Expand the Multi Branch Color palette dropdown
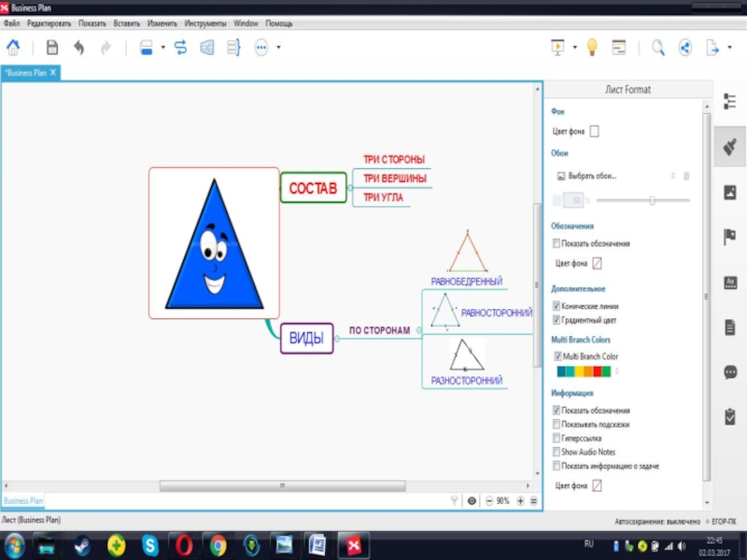This screenshot has height=560, width=747. [x=616, y=371]
